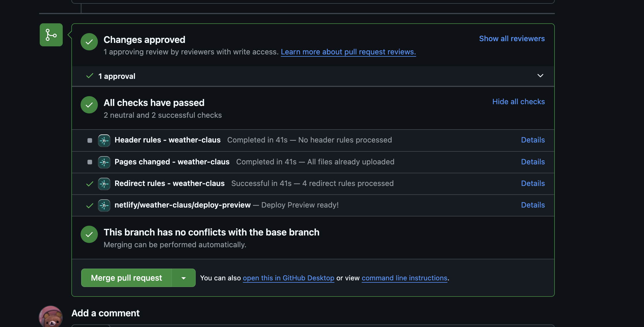Click Netlify icon beside deploy-preview check
Viewport: 644px width, 327px height.
pos(104,205)
